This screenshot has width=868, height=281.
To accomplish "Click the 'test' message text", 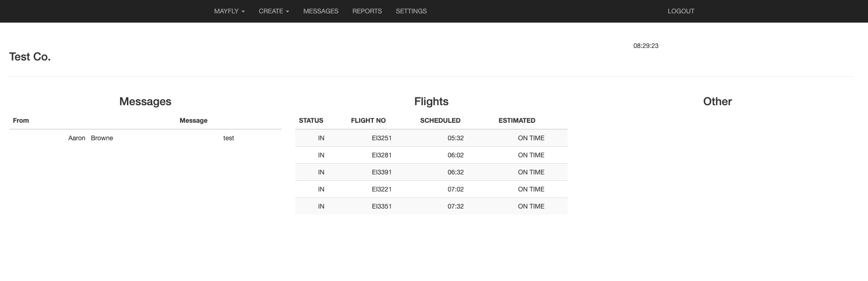I will (228, 138).
